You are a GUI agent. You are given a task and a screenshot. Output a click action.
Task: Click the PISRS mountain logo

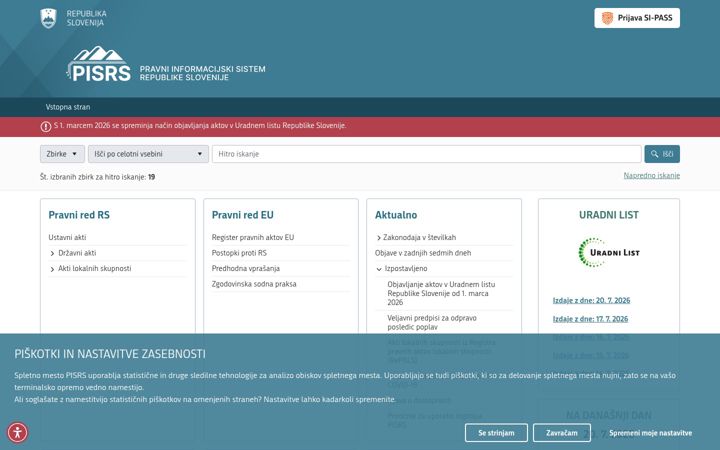(x=99, y=64)
